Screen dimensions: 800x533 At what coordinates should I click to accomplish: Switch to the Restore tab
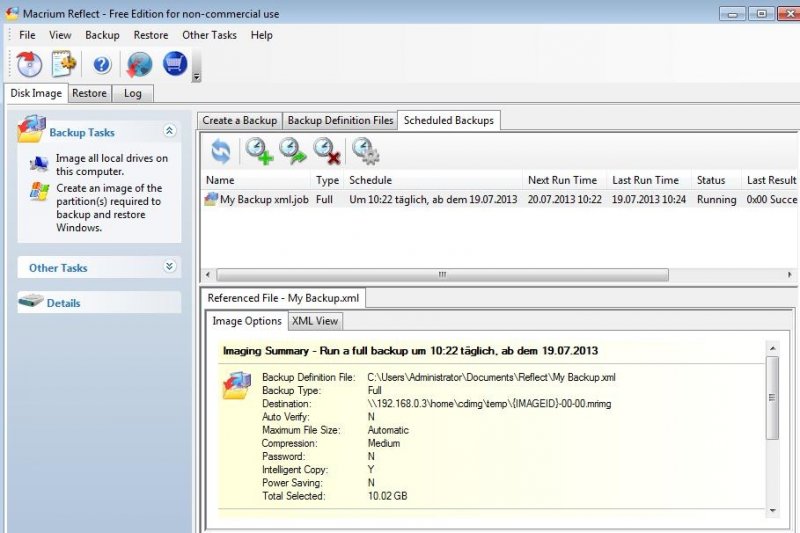(x=89, y=93)
